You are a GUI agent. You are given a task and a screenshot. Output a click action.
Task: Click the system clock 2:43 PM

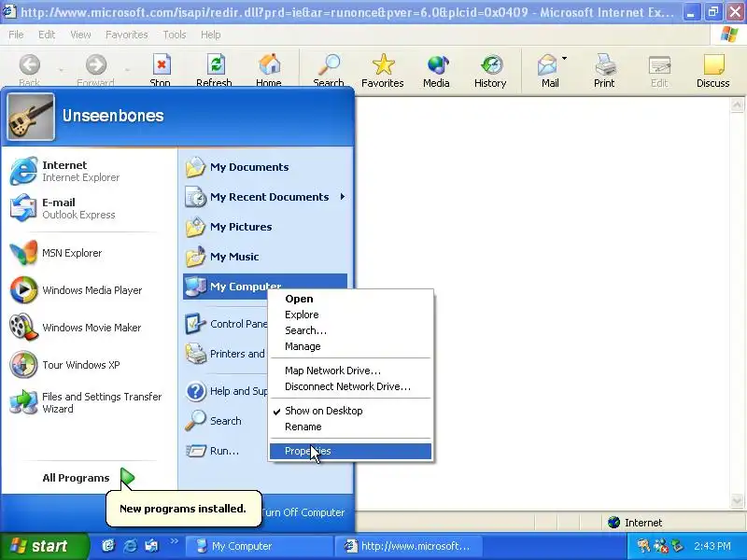click(x=712, y=546)
